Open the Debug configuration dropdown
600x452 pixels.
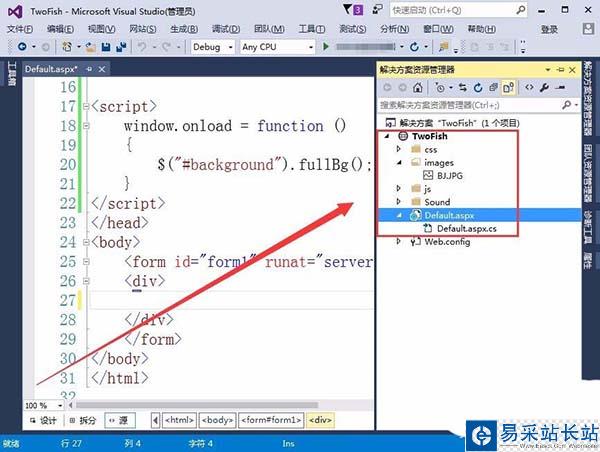coord(231,47)
